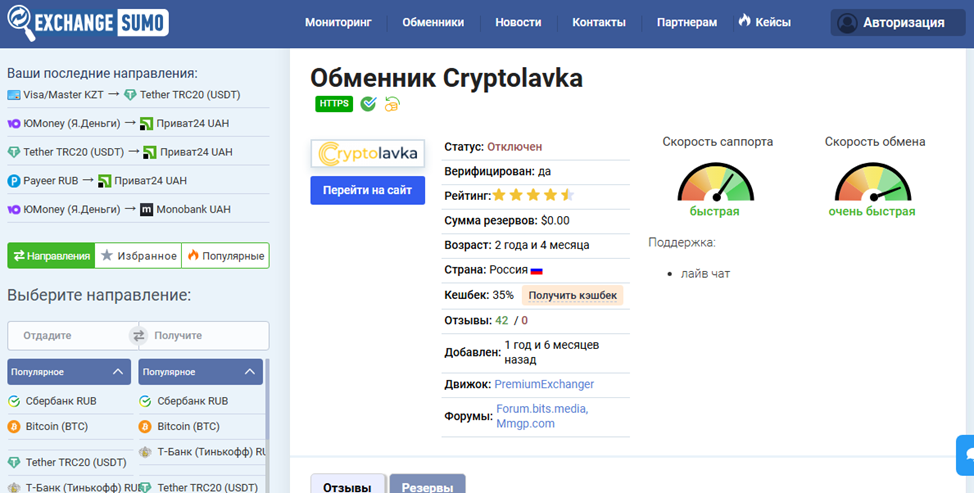Click the Sberbank icon in right column
The image size is (974, 493).
click(145, 401)
